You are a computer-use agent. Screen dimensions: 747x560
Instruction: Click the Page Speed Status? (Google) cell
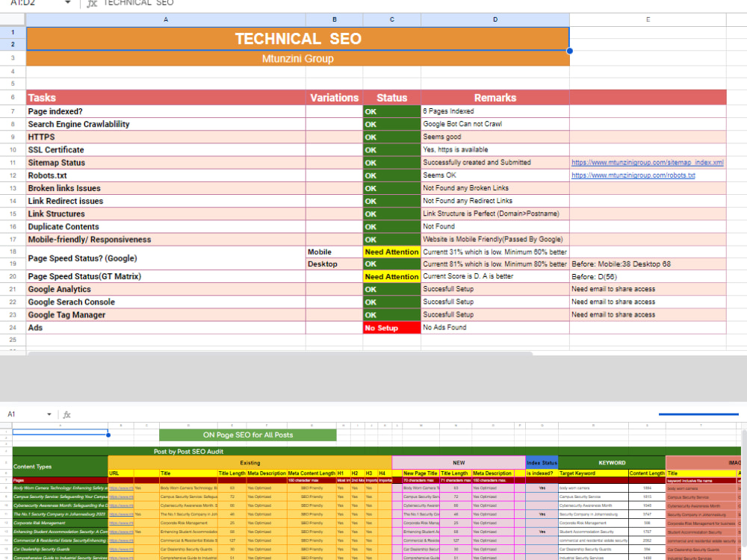166,258
